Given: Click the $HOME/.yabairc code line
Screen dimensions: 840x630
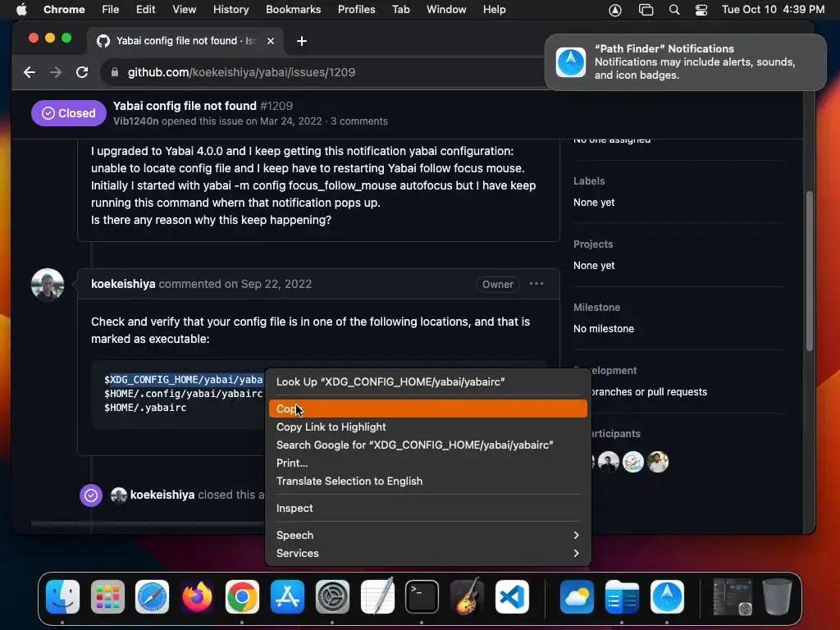Looking at the screenshot, I should tap(145, 408).
